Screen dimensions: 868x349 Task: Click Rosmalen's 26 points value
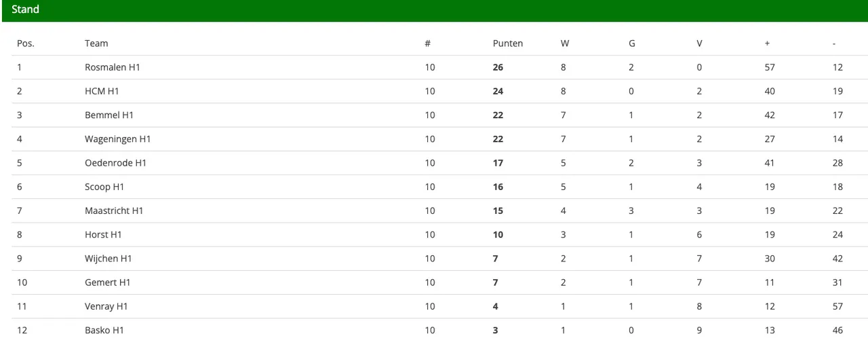click(498, 67)
